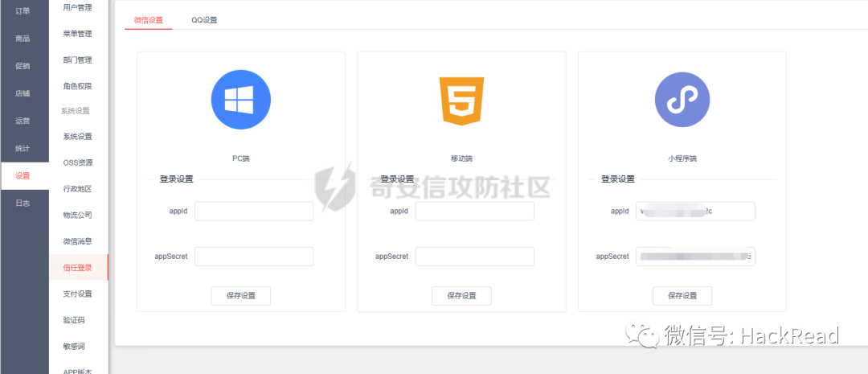
Task: Switch to the QQ设置 tab
Action: point(204,20)
